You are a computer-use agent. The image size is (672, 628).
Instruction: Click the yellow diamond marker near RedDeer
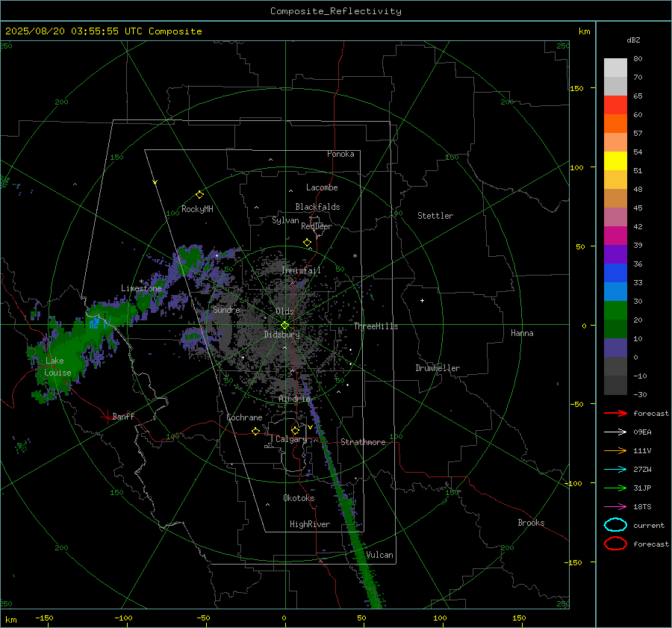click(x=307, y=243)
